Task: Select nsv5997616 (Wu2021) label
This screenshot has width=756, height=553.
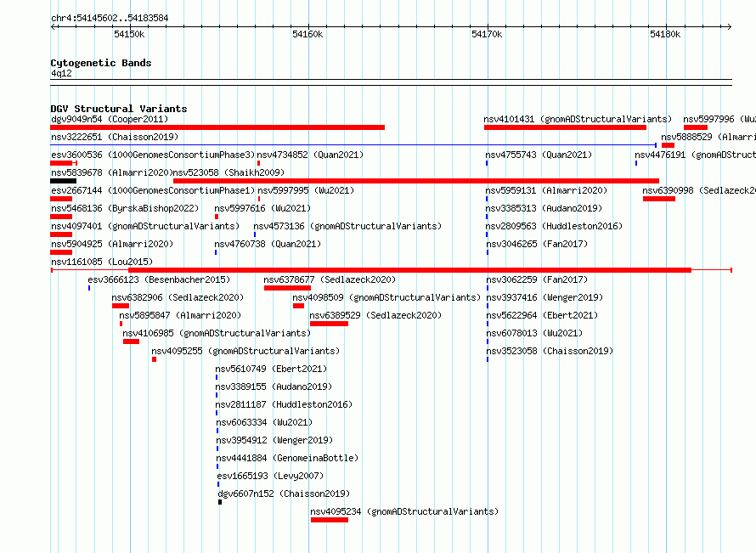Action: pos(262,208)
